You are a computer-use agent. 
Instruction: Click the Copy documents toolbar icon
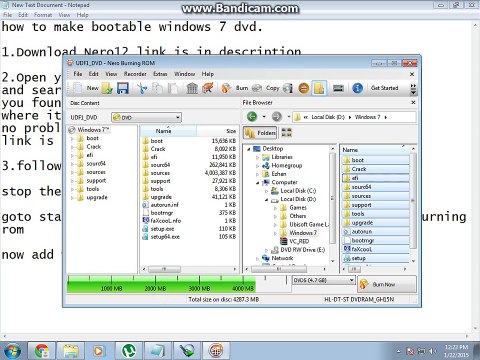pyautogui.click(x=157, y=88)
